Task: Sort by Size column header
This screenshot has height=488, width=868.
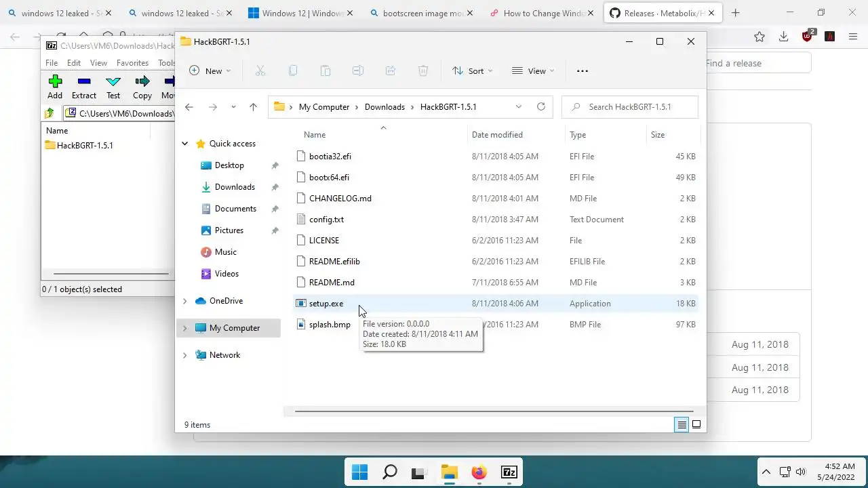Action: click(672, 135)
